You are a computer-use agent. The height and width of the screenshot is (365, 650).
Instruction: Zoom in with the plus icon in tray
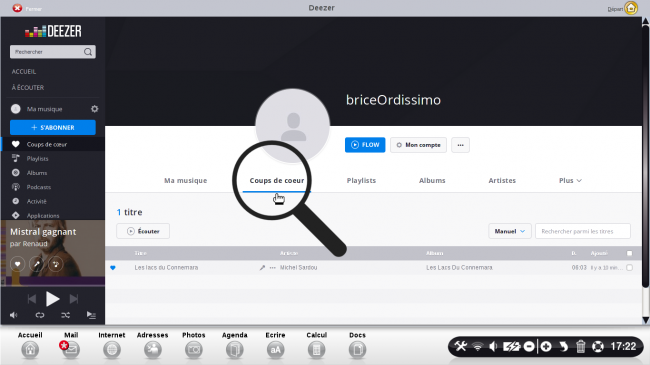pos(546,346)
